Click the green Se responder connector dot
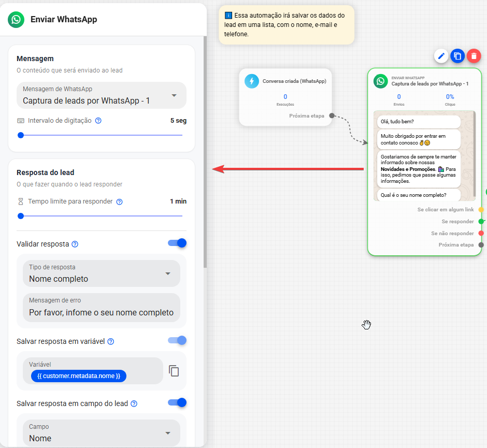The image size is (487, 448). coord(481,221)
